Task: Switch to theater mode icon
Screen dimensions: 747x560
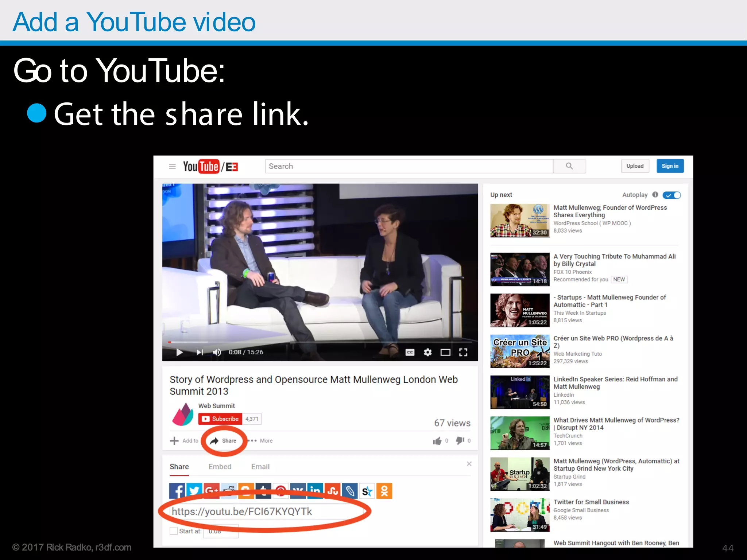Action: point(445,352)
